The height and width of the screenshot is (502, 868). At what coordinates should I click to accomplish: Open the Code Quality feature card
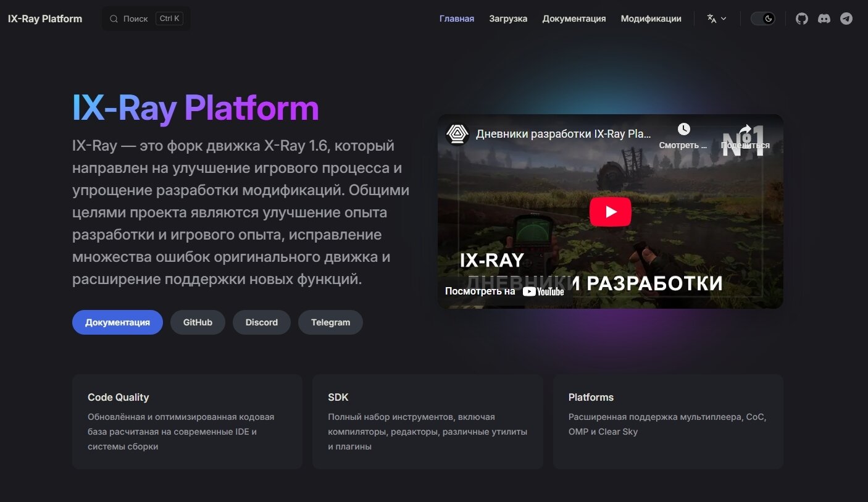[187, 422]
